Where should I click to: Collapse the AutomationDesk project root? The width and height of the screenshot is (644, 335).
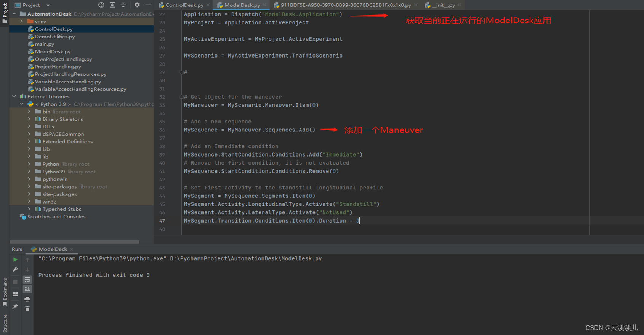tap(14, 14)
